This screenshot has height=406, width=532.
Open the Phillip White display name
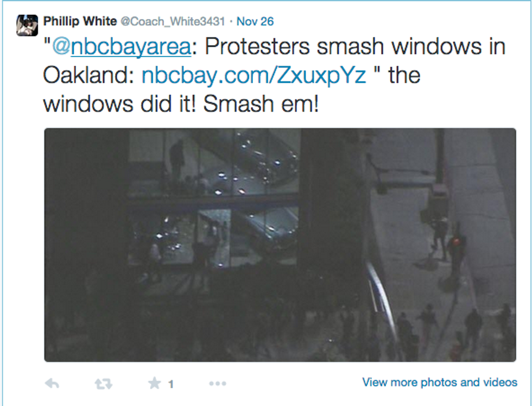click(80, 21)
